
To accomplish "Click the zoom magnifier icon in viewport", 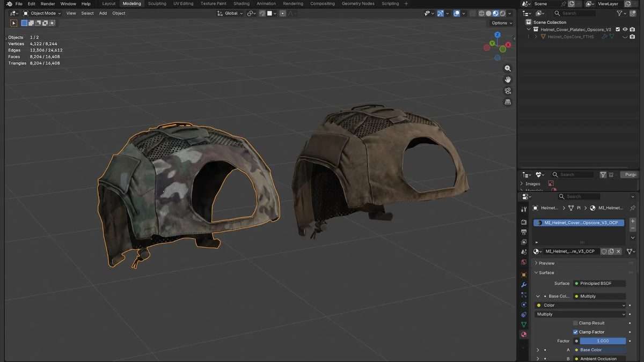I will (x=508, y=69).
